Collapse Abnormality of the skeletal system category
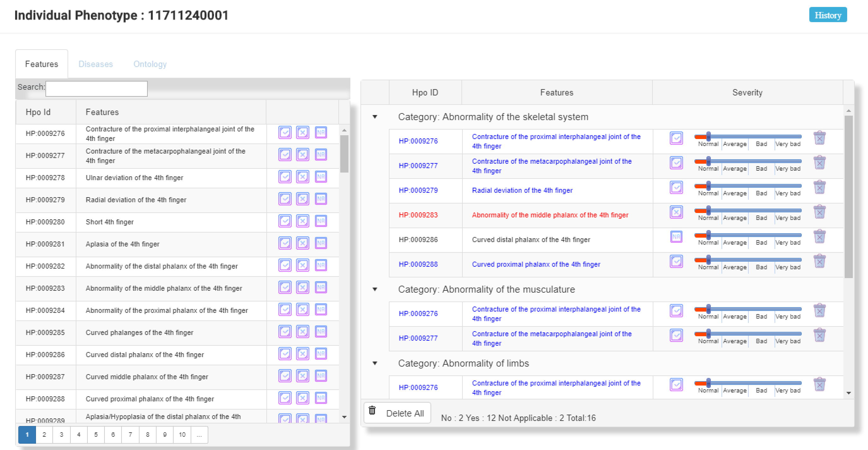Image resolution: width=868 pixels, height=450 pixels. pyautogui.click(x=375, y=117)
